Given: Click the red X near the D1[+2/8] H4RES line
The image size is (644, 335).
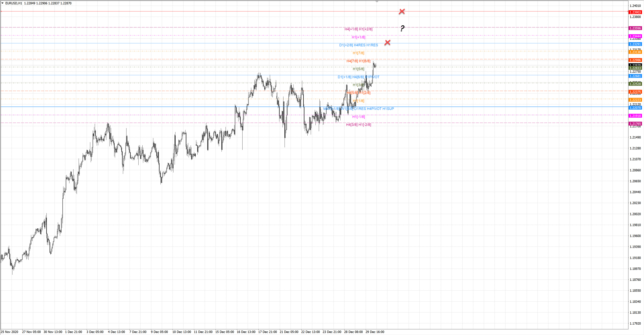Looking at the screenshot, I should 387,42.
